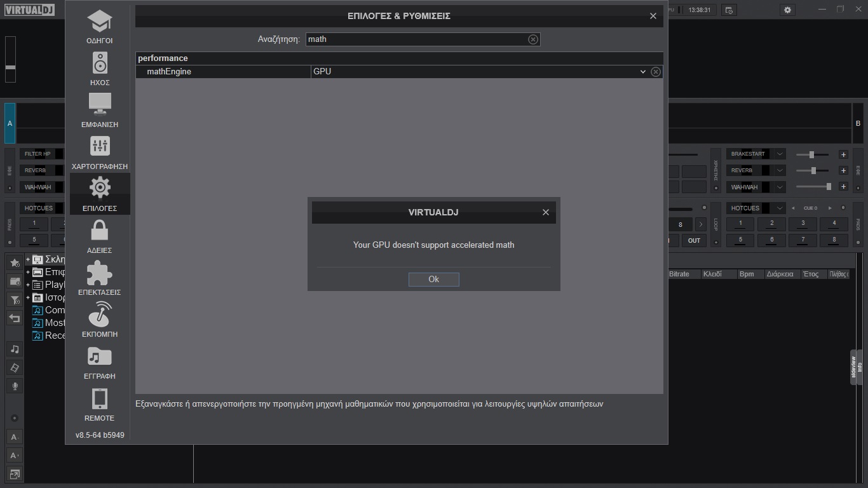The image size is (868, 488).
Task: Click the favorite folder star icon in browser
Action: [15, 262]
